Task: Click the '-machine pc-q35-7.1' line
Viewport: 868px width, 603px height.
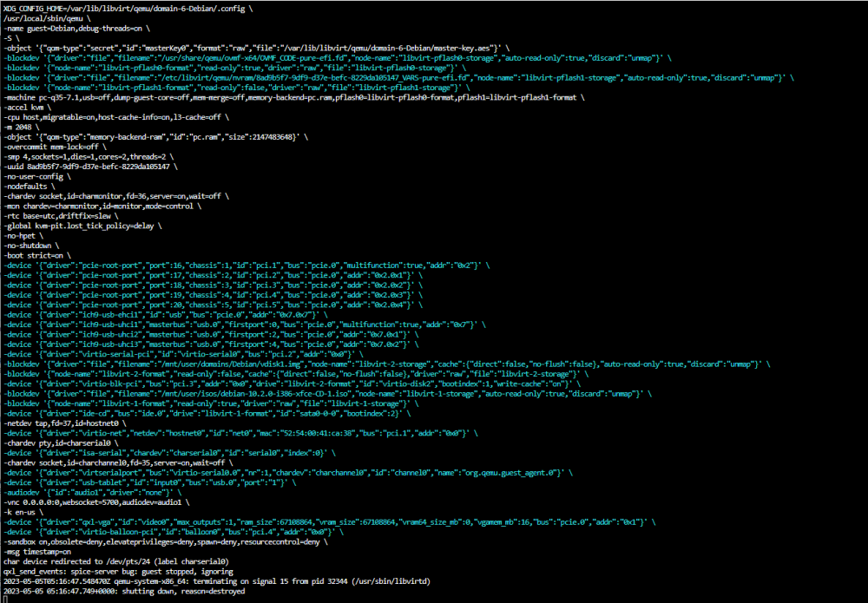Action: click(x=294, y=97)
